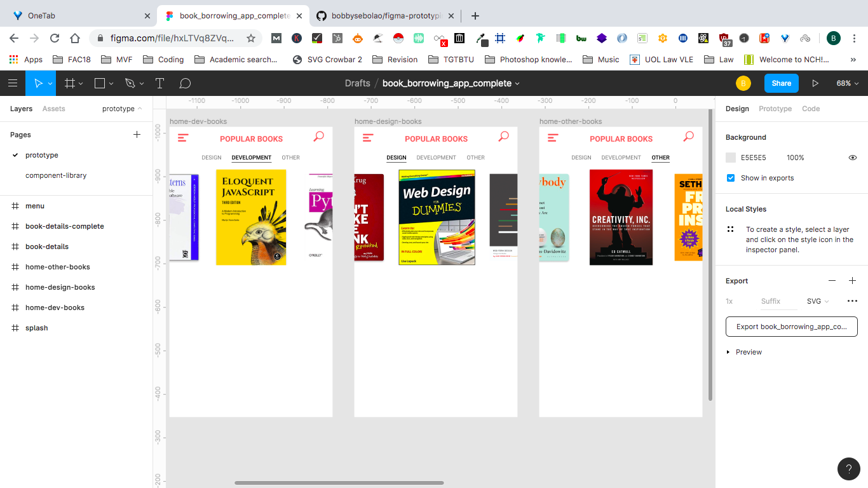Switch to the Design panel tab
This screenshot has height=488, width=868.
(x=737, y=109)
